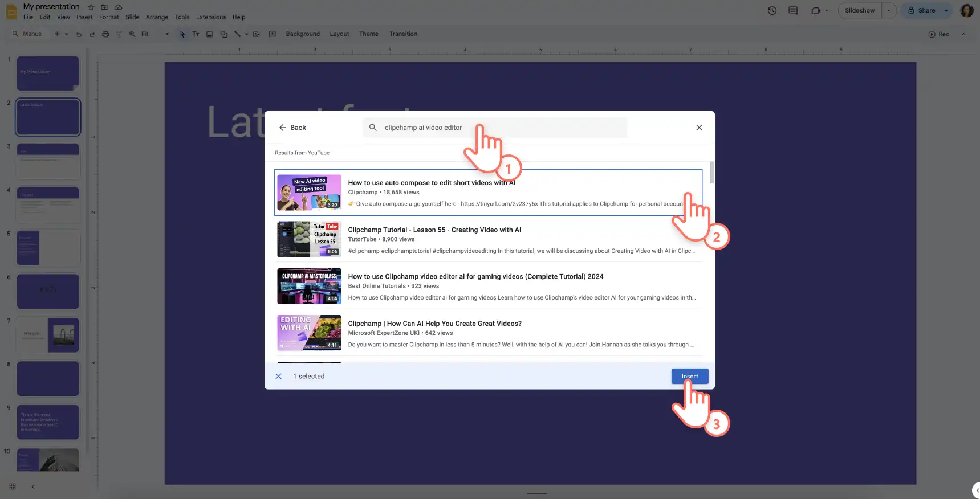Click the Zoom magnifier icon

(x=132, y=34)
